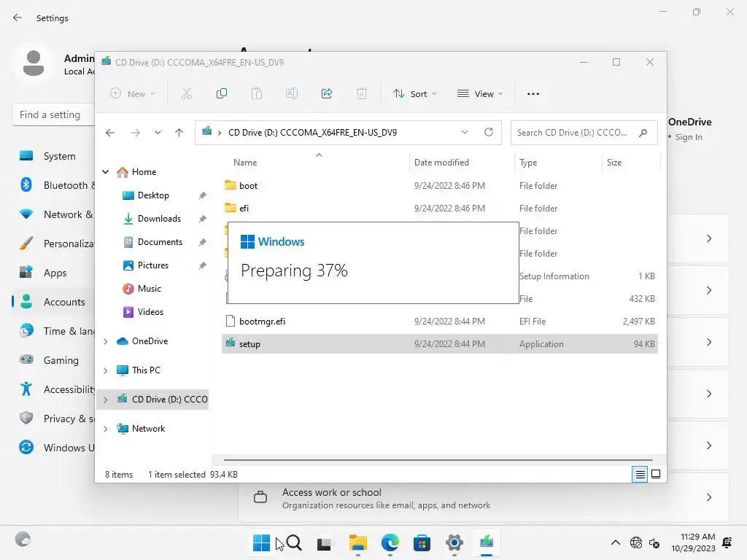Click the horizontal scrollbar in file list
Image resolution: width=747 pixels, height=560 pixels.
(x=438, y=460)
